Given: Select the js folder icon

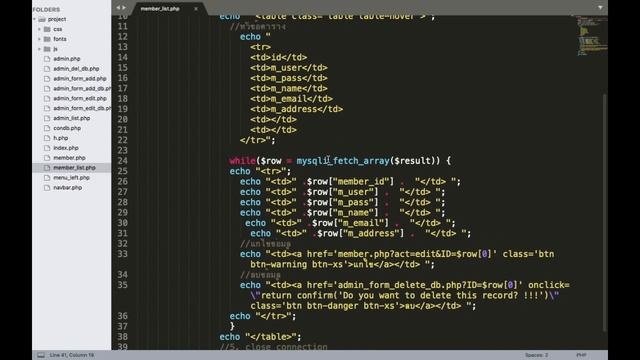Looking at the screenshot, I should coord(47,49).
